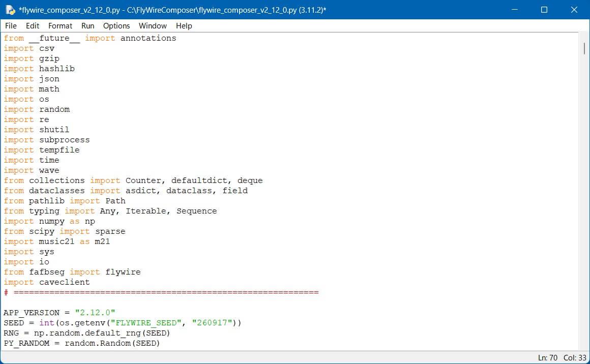Image resolution: width=590 pixels, height=364 pixels.
Task: Click 'import io' line
Action: 26,262
